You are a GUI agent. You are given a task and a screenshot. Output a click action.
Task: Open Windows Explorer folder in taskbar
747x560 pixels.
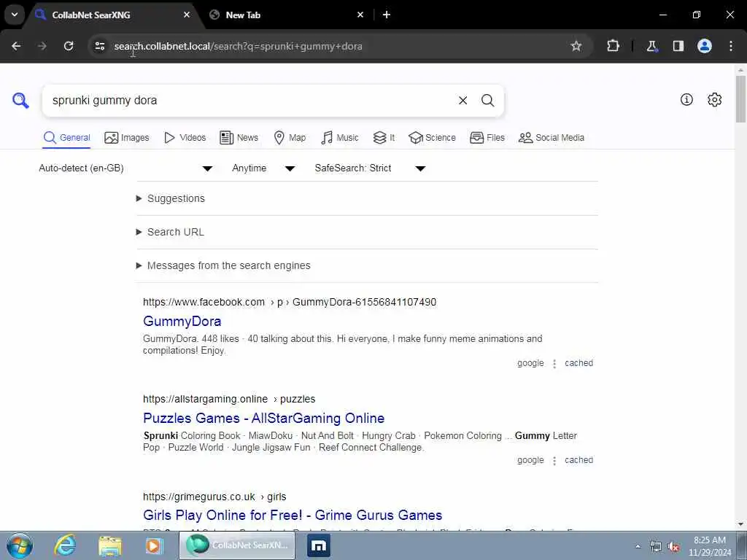(x=110, y=545)
